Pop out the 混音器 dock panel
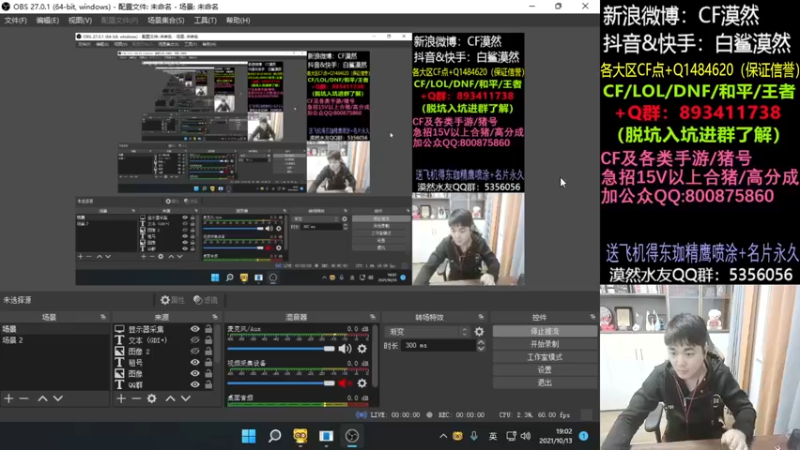The height and width of the screenshot is (450, 800). (372, 317)
